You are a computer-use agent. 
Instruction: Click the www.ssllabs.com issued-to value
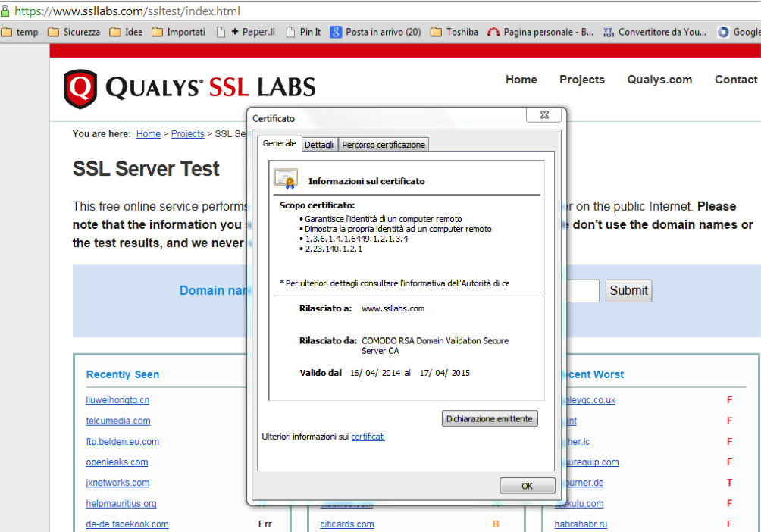393,308
